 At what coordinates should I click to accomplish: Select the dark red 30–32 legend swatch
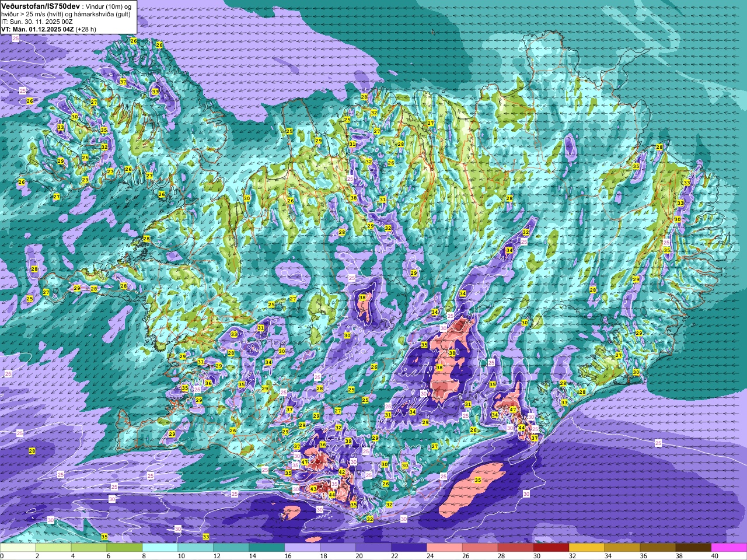pos(551,548)
